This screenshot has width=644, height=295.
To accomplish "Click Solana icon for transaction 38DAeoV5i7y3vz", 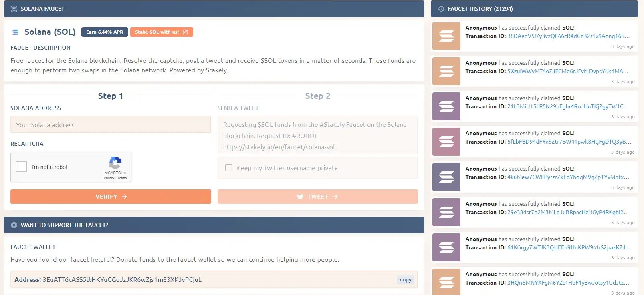I will (x=446, y=36).
